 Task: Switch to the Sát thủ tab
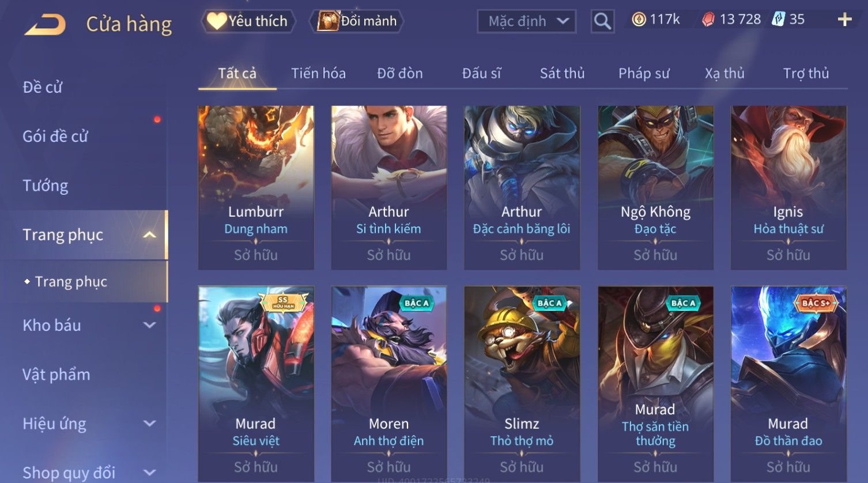[562, 73]
